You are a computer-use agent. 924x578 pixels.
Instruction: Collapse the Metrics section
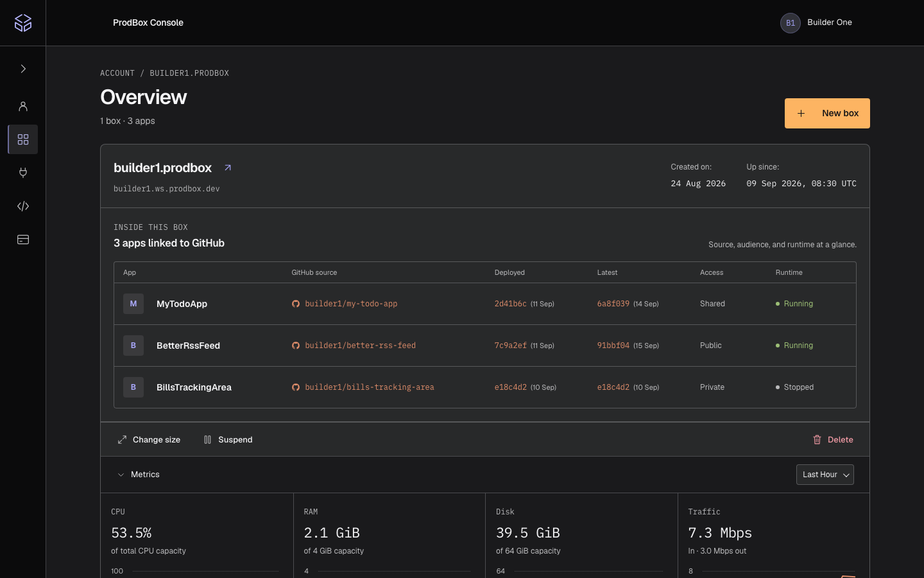[x=139, y=475]
